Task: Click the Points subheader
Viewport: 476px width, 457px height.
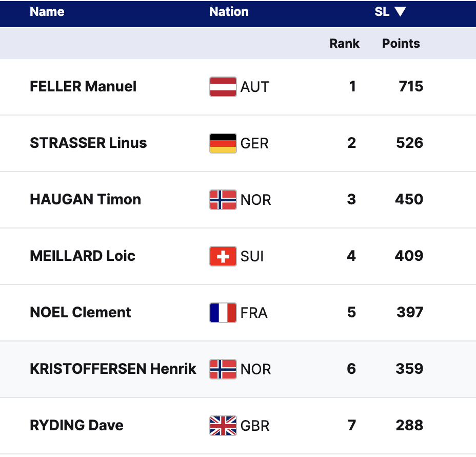Action: tap(401, 44)
